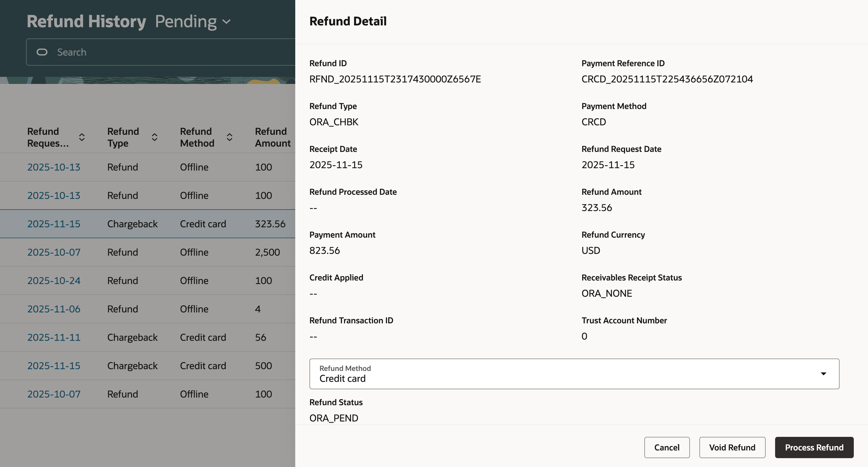Open refund requested on 2025-11-06

54,309
